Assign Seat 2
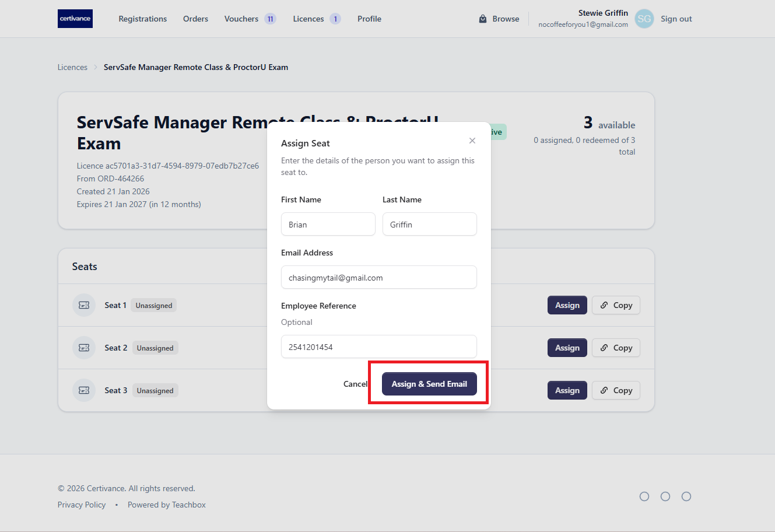The width and height of the screenshot is (775, 532). 567,348
